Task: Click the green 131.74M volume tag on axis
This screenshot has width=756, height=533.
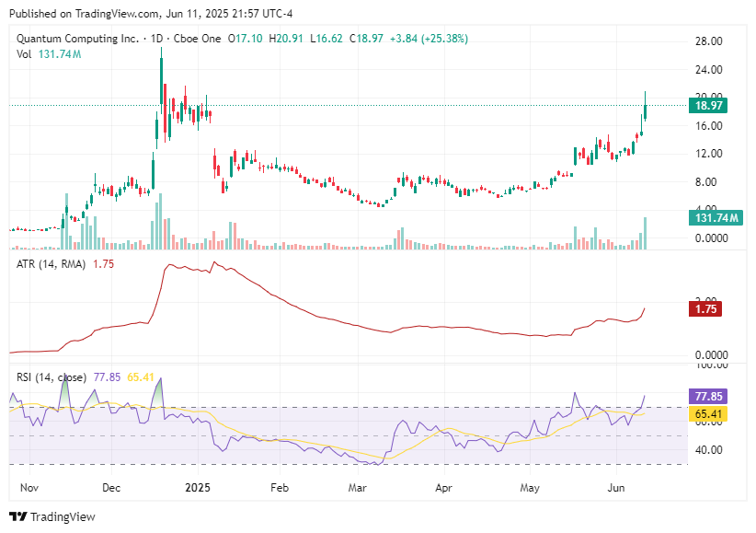Action: (716, 218)
